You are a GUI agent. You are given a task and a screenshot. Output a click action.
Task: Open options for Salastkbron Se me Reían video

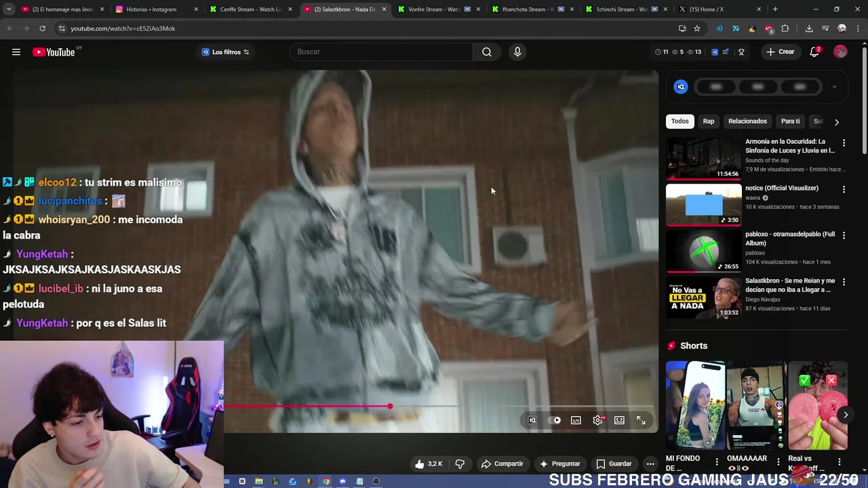pyautogui.click(x=844, y=281)
